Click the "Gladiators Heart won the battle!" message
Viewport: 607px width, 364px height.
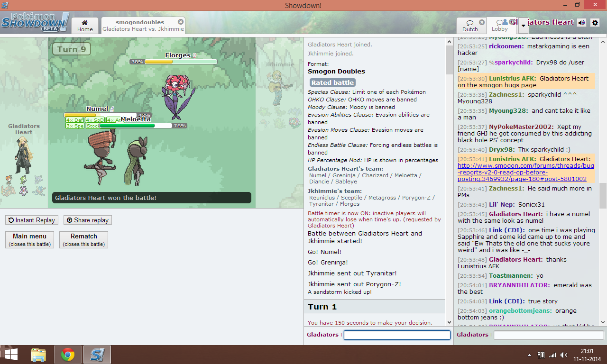click(152, 198)
